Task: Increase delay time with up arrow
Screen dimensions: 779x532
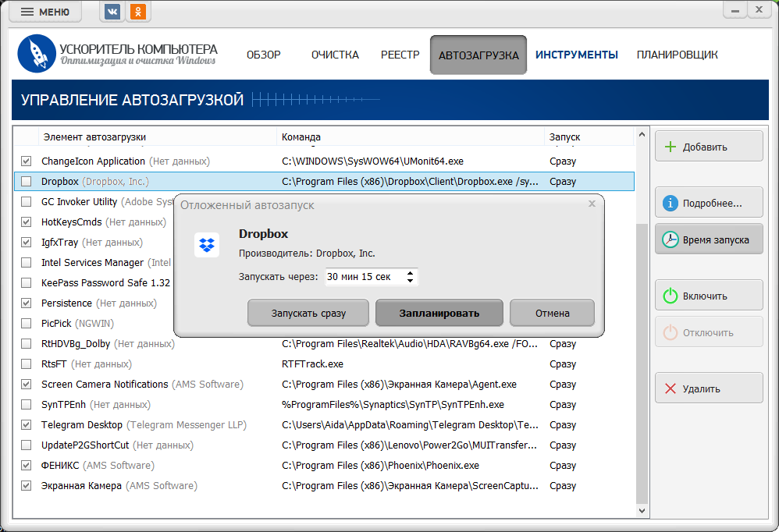Action: (410, 273)
